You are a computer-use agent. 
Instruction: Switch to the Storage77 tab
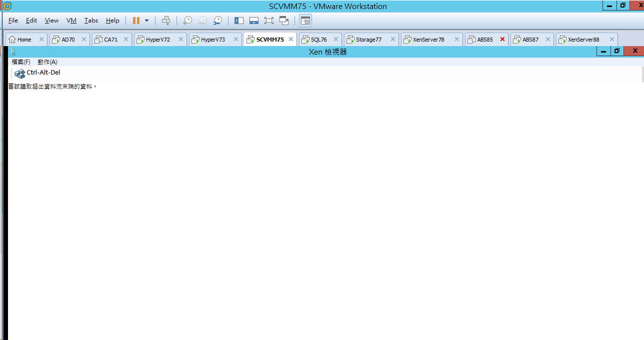pyautogui.click(x=371, y=40)
